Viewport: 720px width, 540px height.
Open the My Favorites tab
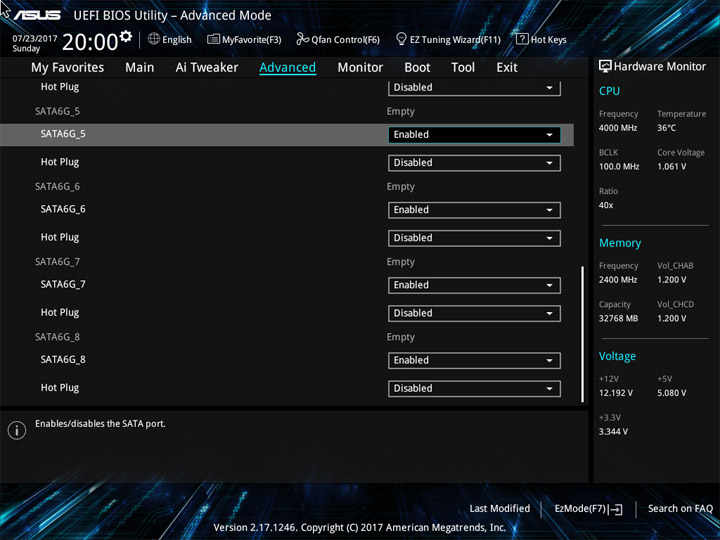(68, 68)
